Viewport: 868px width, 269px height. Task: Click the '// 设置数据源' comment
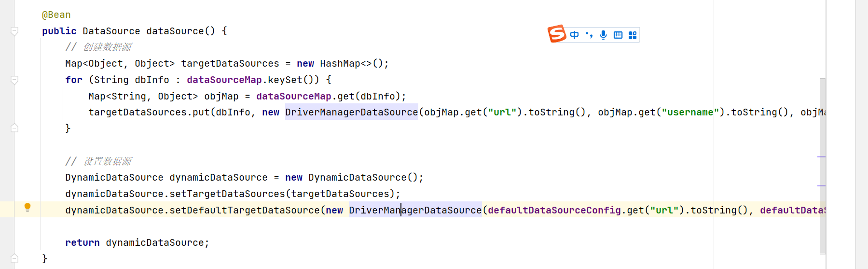[x=98, y=161]
